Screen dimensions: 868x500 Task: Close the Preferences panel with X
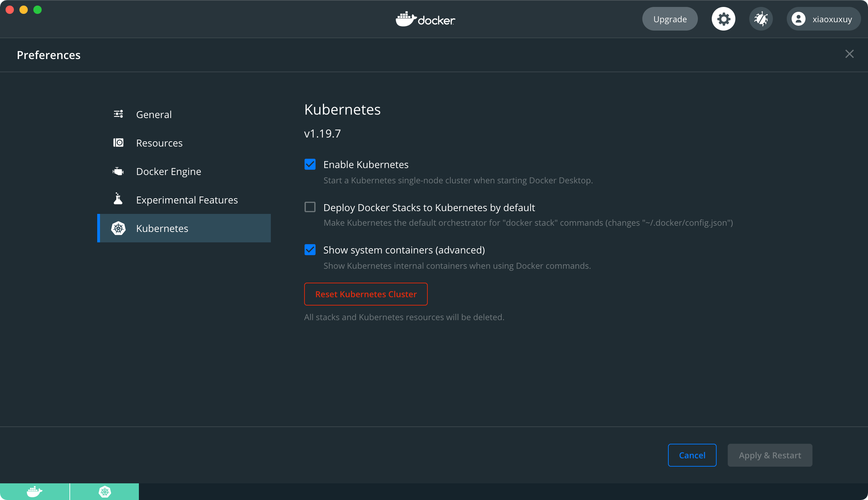point(849,54)
